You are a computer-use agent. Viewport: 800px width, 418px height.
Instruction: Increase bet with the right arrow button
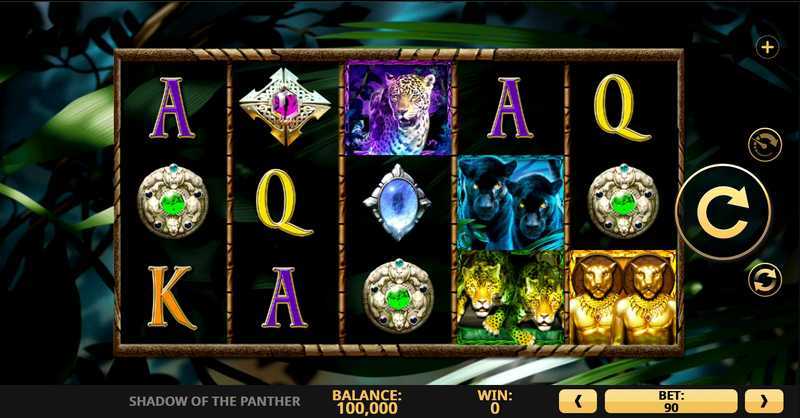(764, 401)
